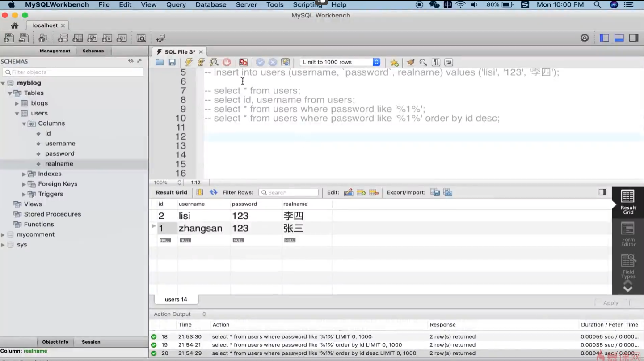Expand the Foreign Keys node
Image resolution: width=644 pixels, height=361 pixels.
(x=24, y=184)
